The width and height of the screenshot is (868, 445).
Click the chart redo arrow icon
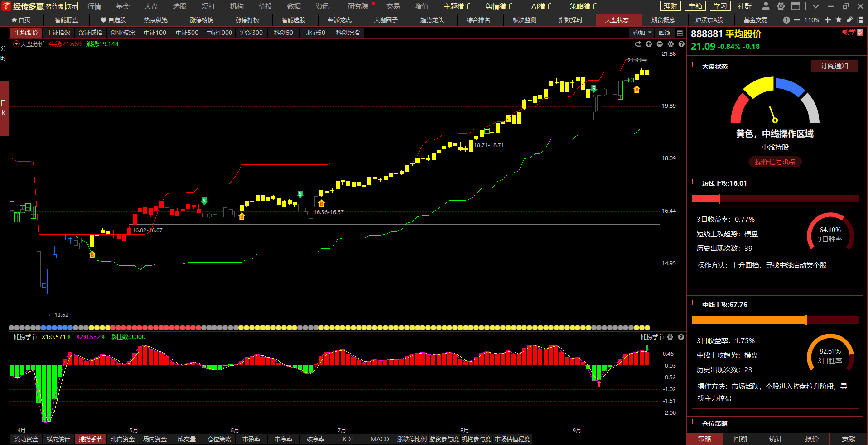point(638,44)
